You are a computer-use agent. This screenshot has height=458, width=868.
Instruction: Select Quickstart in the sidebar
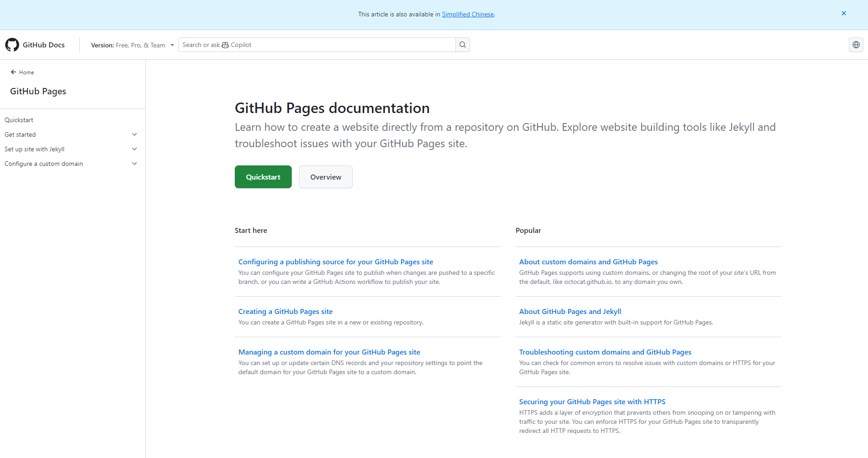(x=19, y=120)
